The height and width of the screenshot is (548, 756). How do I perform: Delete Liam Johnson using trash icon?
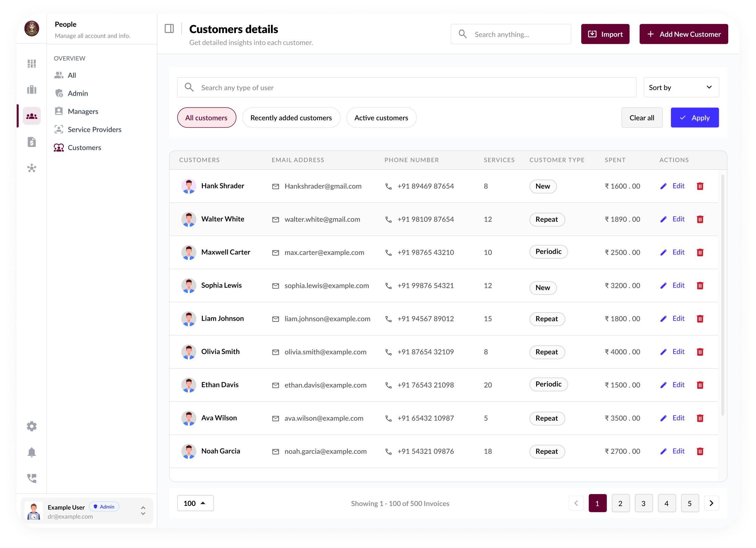coord(700,319)
